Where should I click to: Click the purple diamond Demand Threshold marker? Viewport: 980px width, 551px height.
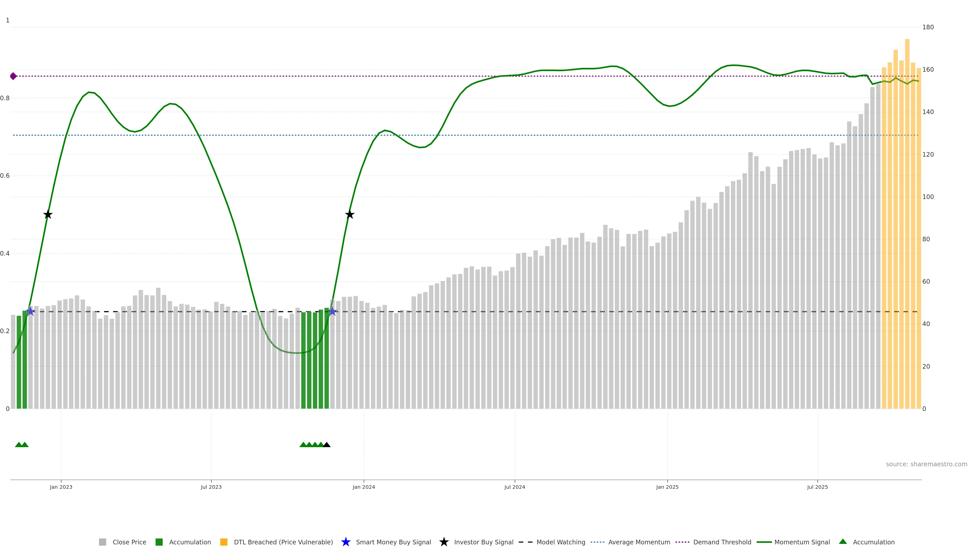click(13, 76)
